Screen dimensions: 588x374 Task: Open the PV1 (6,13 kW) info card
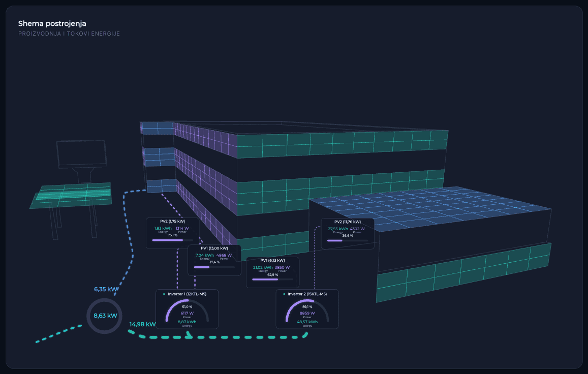[x=272, y=272]
